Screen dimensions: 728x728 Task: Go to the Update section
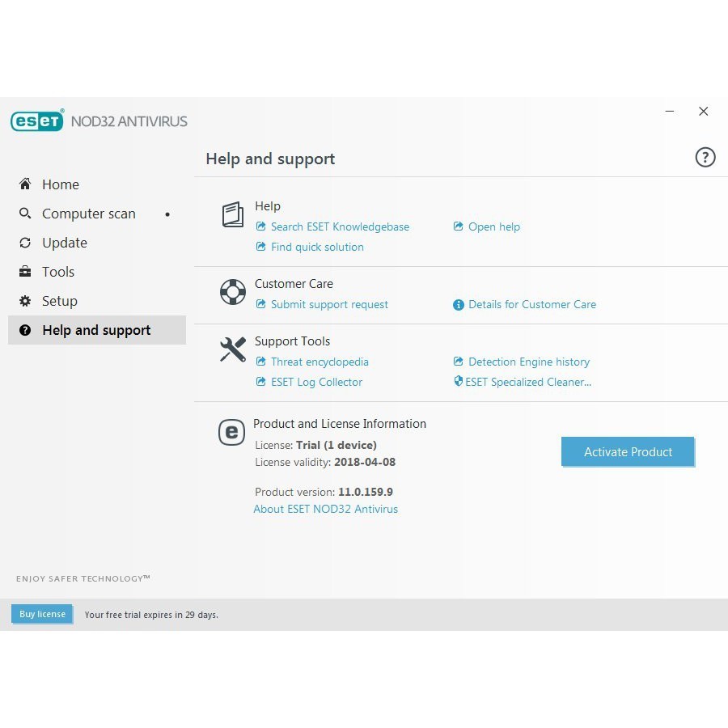64,243
